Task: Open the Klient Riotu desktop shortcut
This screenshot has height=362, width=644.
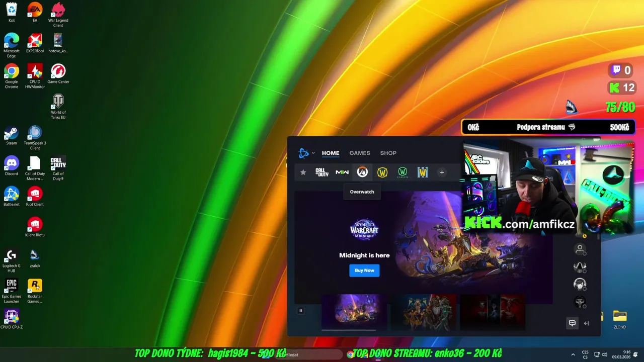Action: (x=35, y=227)
